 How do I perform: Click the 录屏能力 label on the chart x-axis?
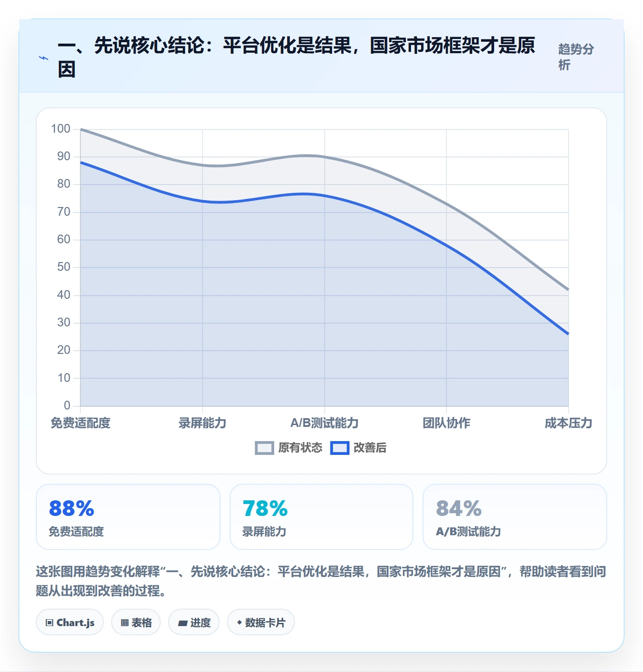[203, 423]
